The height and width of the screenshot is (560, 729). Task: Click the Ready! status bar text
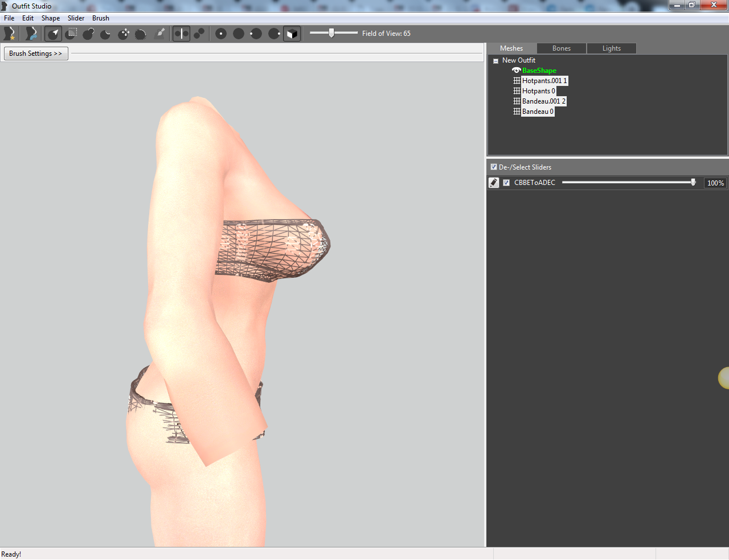[11, 554]
